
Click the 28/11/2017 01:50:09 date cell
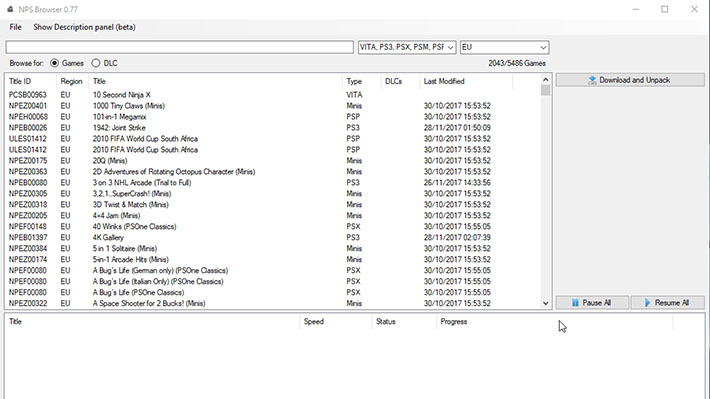[457, 128]
